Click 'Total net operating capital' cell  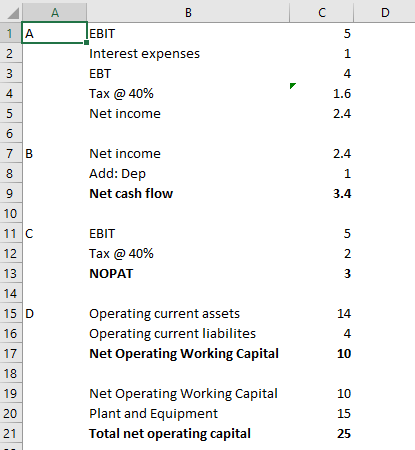(x=188, y=433)
